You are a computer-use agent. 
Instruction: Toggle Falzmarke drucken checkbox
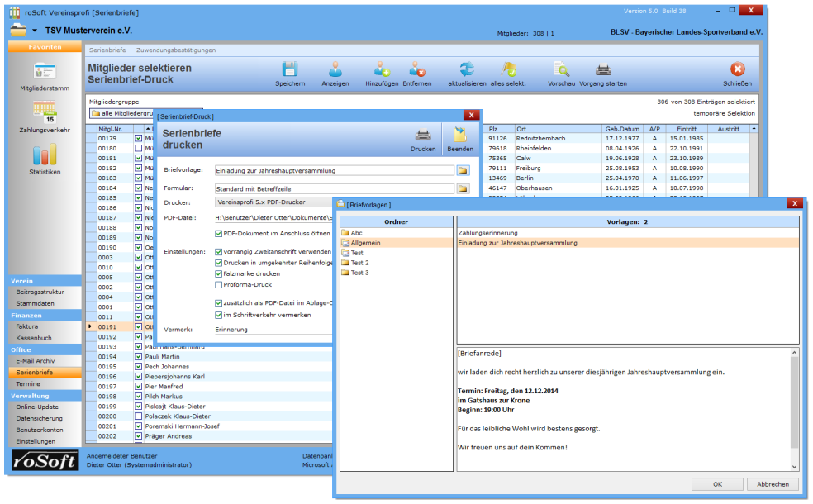218,273
